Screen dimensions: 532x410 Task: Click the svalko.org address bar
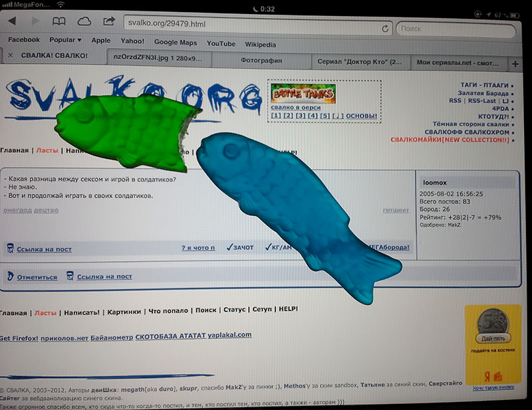258,25
